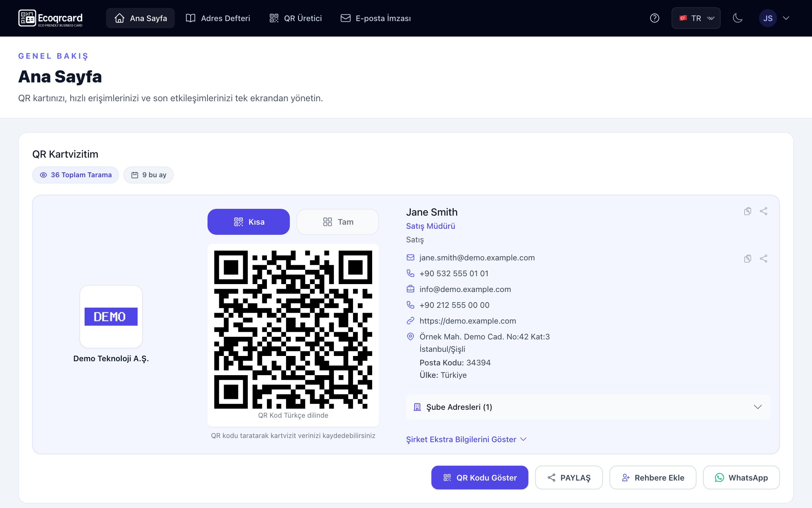Click the Demo Teknoloji A.Ş. company name
The image size is (812, 508).
(x=111, y=359)
